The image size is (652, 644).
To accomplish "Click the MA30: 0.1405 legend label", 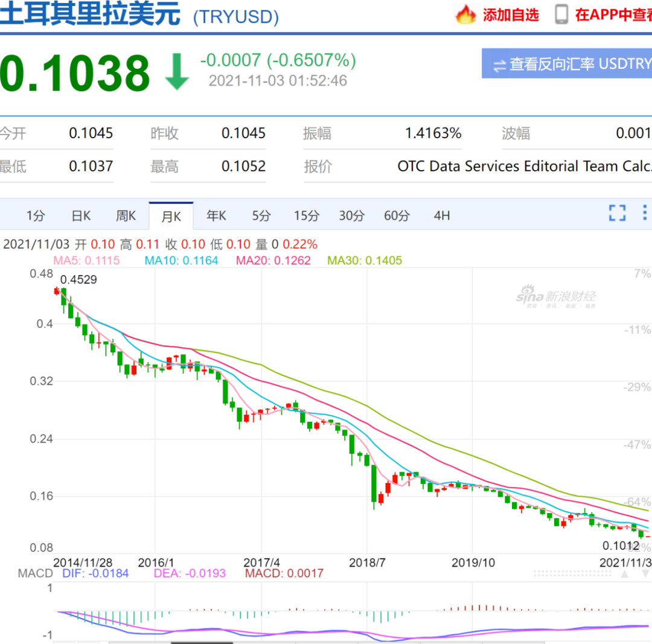I will click(365, 261).
